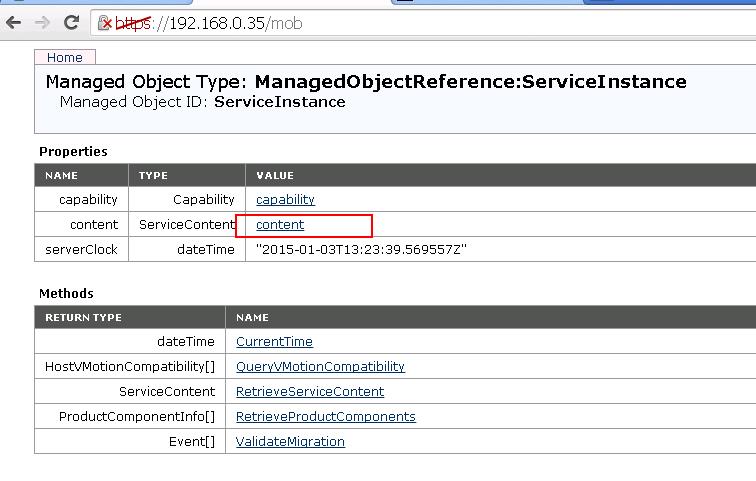This screenshot has height=481, width=756.
Task: Open the RetrieveProductComponents method link
Action: click(x=325, y=416)
